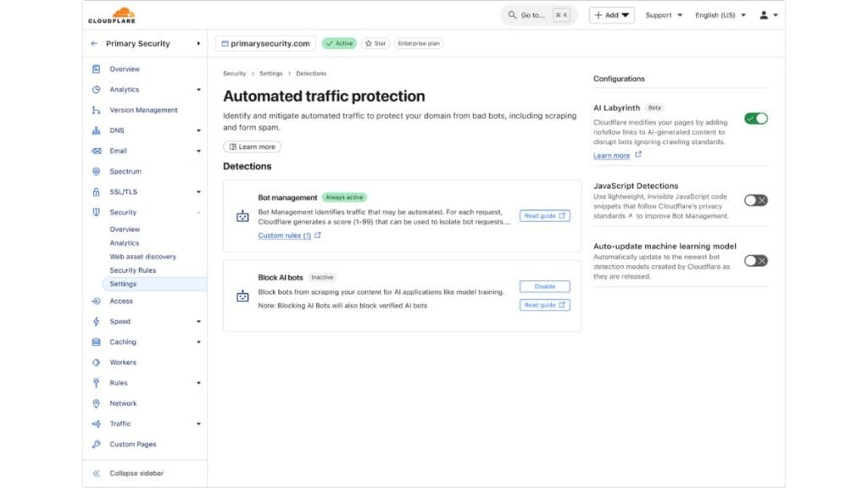
Task: Expand the SSL/TLS sidebar section
Action: pyautogui.click(x=198, y=192)
